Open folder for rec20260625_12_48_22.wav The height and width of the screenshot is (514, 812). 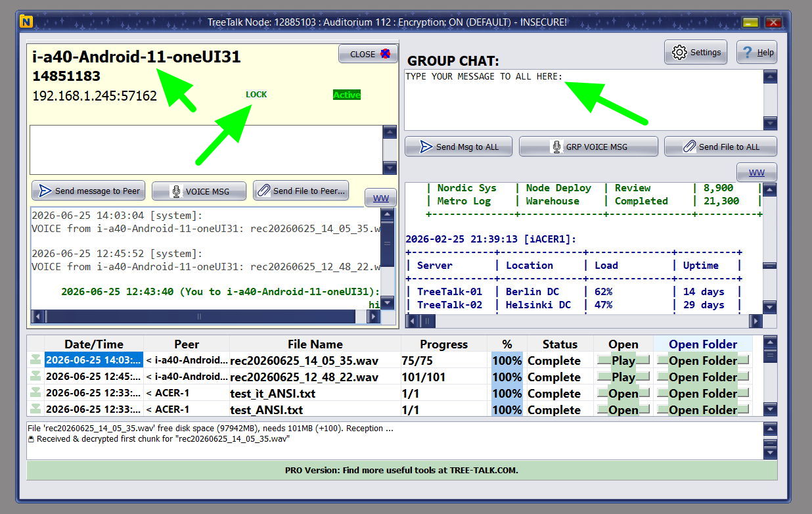pos(702,377)
